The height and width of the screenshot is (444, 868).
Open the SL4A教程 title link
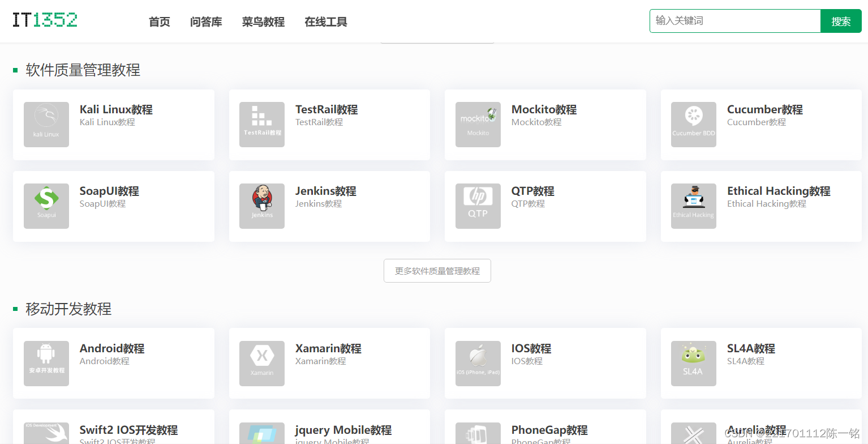point(751,348)
